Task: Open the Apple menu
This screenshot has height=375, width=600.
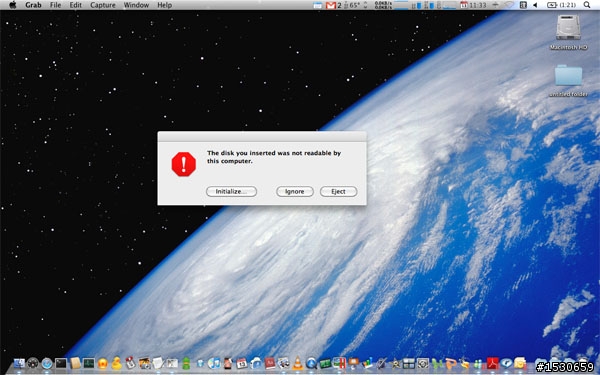Action: click(13, 5)
